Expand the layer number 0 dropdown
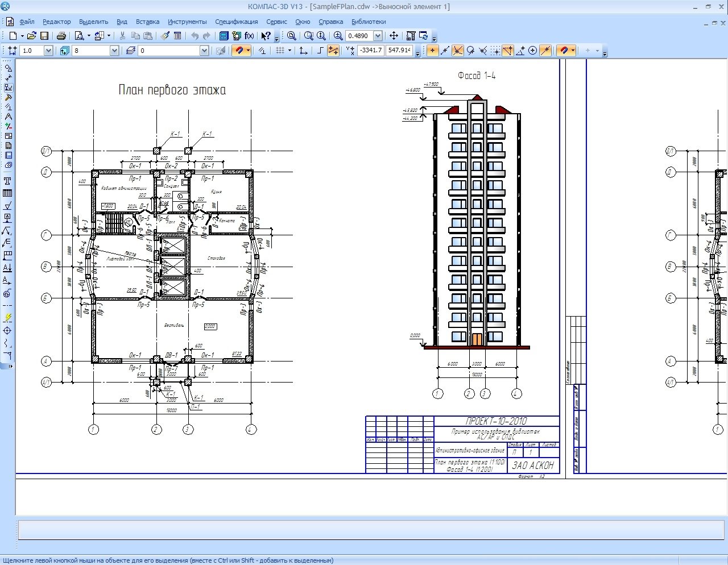The height and width of the screenshot is (565, 728). [204, 51]
